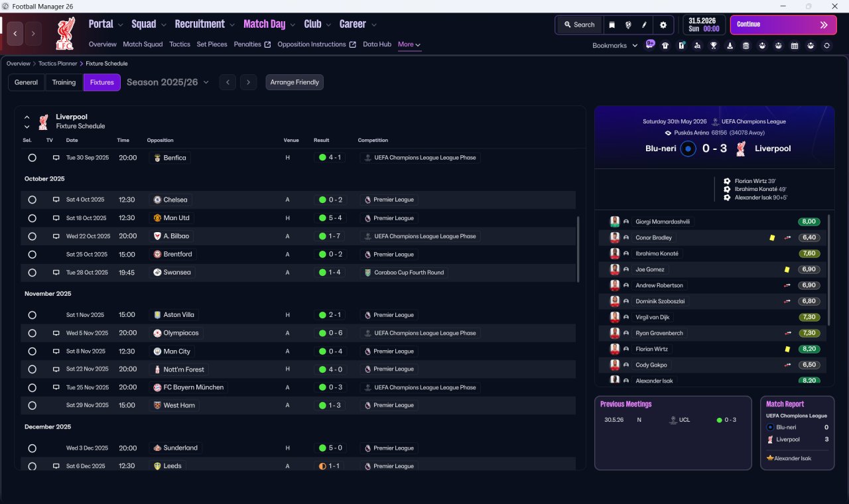
Task: Open the 9+ messages inbox icon
Action: coord(649,45)
